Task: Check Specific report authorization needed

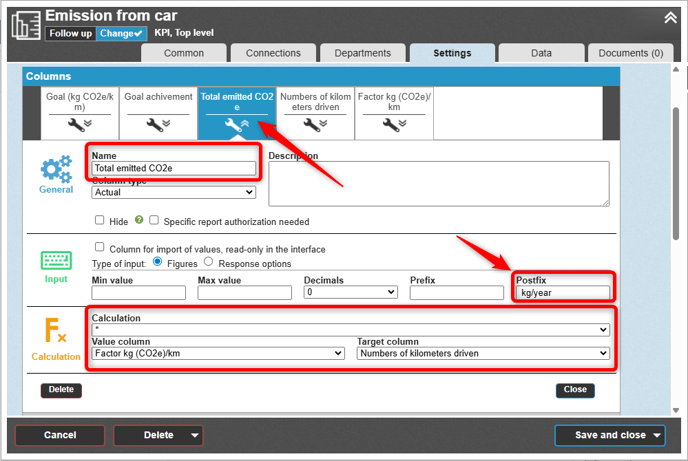Action: click(x=155, y=221)
